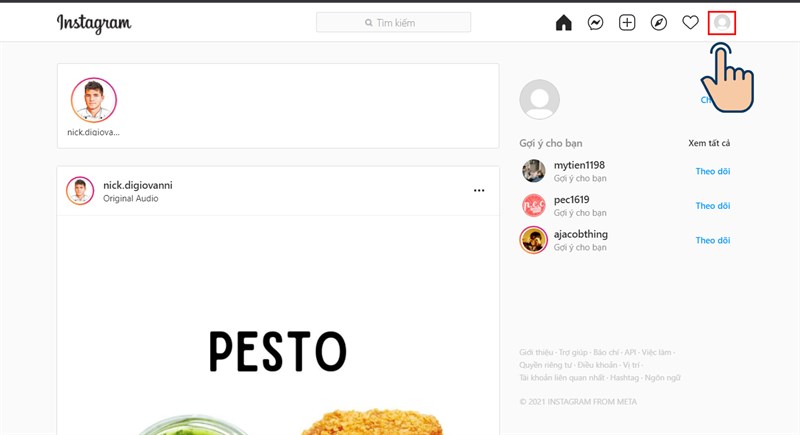Screen dimensions: 800x435
Task: Open the Messenger direct messages icon
Action: pos(595,23)
